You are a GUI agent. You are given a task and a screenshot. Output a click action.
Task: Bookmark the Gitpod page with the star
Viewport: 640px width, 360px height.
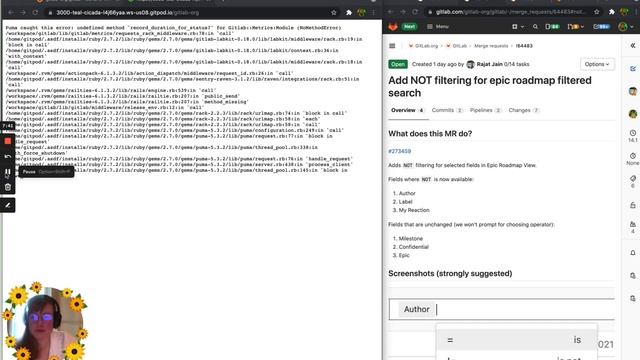[333, 13]
